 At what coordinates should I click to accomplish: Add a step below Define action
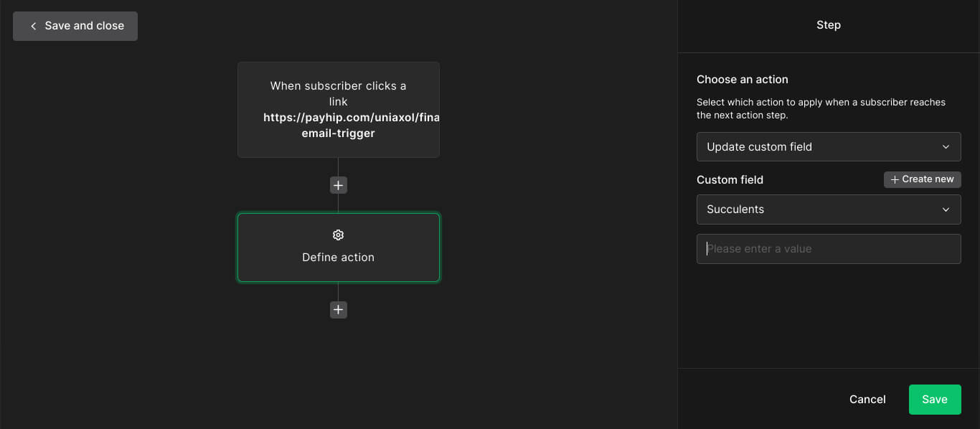(x=339, y=310)
